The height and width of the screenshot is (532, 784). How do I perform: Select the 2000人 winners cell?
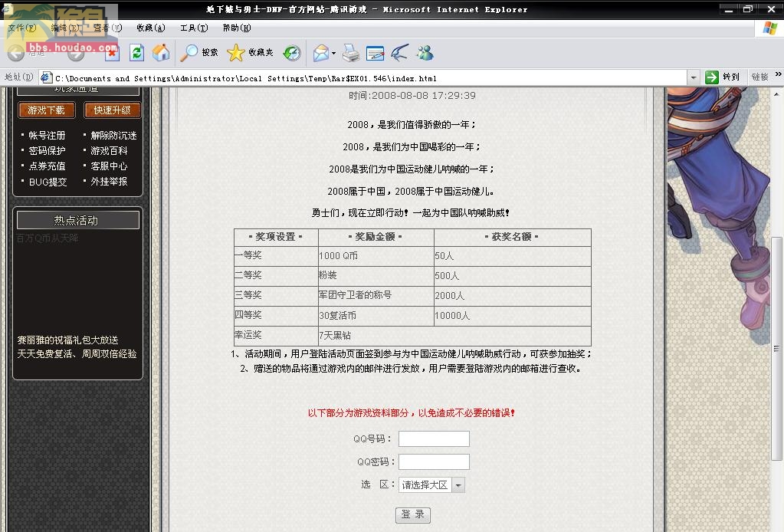coord(513,295)
